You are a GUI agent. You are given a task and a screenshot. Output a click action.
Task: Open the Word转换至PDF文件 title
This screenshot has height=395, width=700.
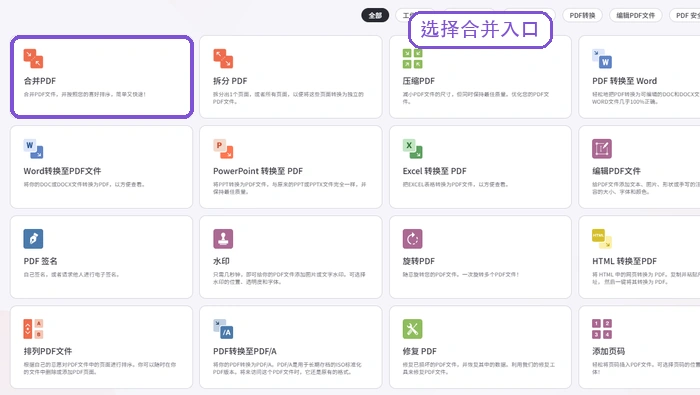[62, 171]
